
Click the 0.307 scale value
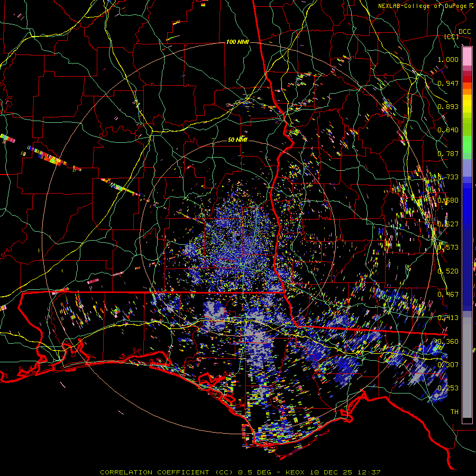tap(448, 364)
